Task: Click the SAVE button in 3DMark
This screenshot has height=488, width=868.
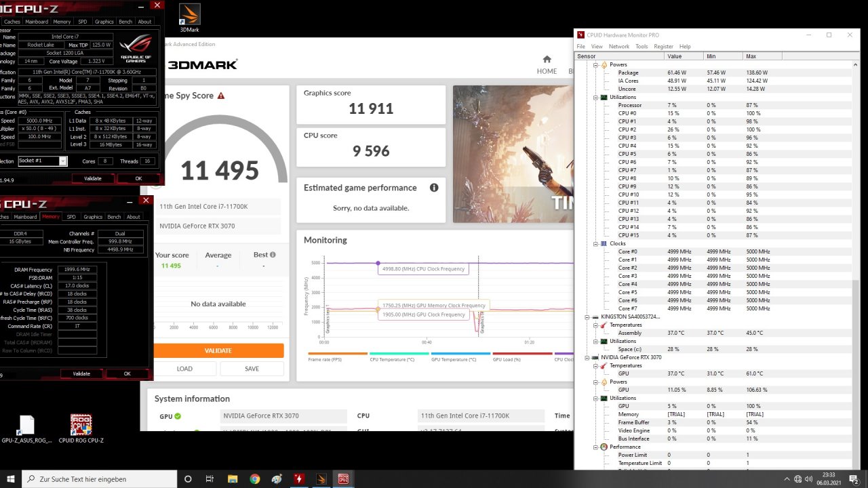Action: click(x=252, y=369)
